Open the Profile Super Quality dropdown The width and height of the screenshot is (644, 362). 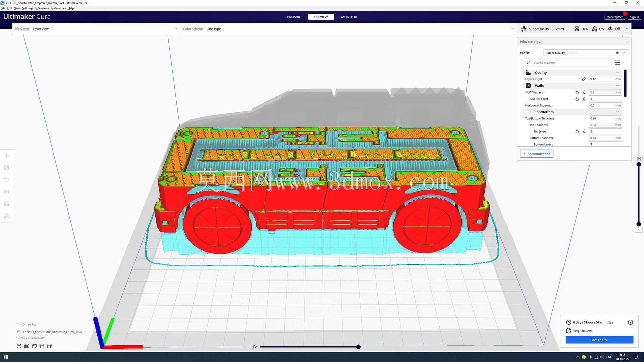(586, 53)
